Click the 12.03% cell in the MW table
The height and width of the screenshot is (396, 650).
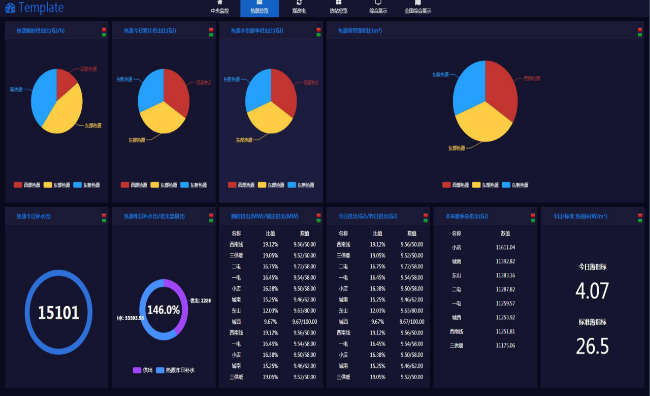pos(270,311)
